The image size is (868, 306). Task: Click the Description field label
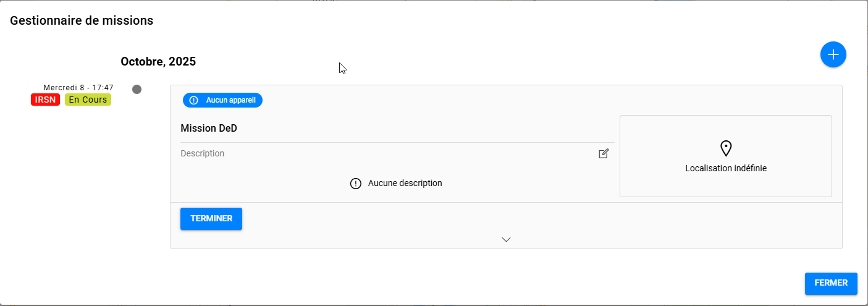tap(203, 153)
